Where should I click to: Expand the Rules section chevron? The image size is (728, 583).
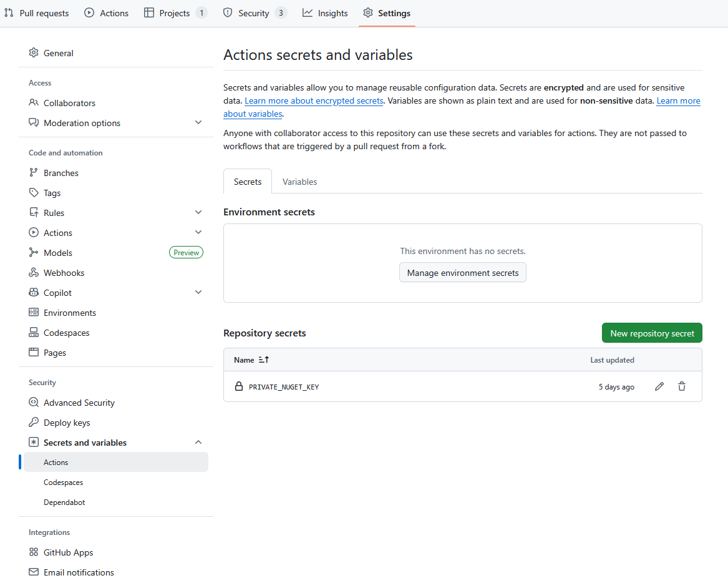pos(198,213)
